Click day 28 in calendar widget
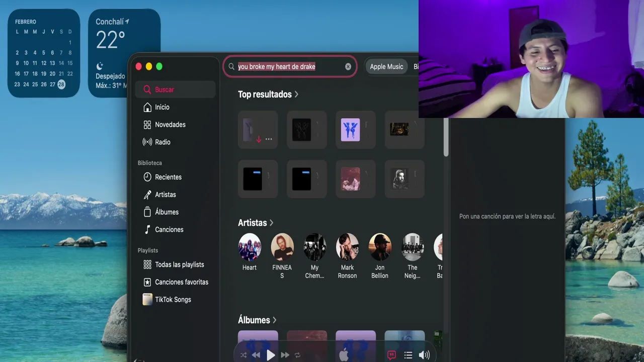 tap(61, 84)
